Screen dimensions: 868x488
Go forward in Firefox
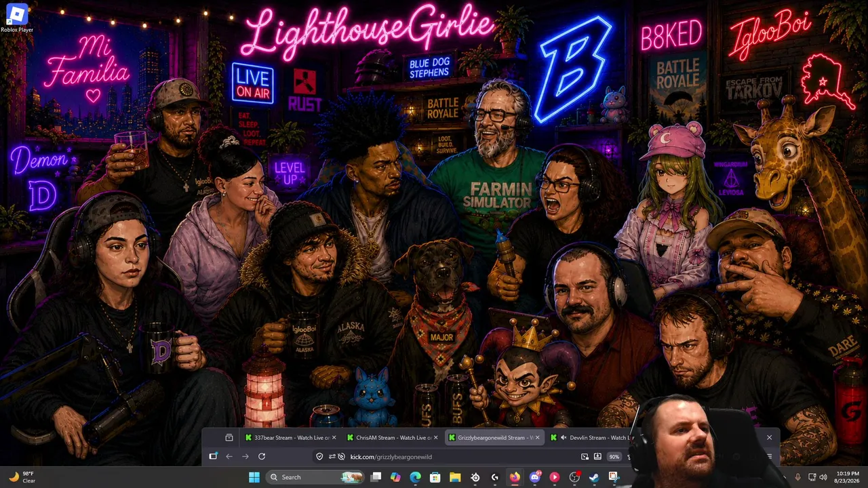pyautogui.click(x=245, y=457)
